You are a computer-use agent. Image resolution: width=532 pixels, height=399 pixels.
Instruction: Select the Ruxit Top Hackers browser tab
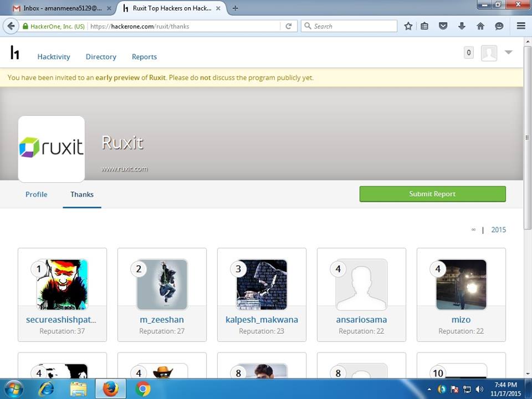click(172, 8)
